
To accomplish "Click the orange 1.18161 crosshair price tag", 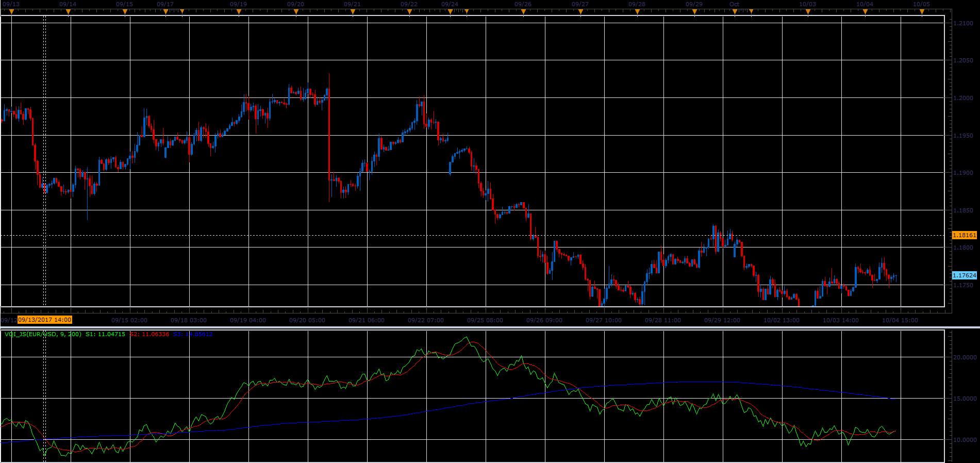I will click(964, 235).
